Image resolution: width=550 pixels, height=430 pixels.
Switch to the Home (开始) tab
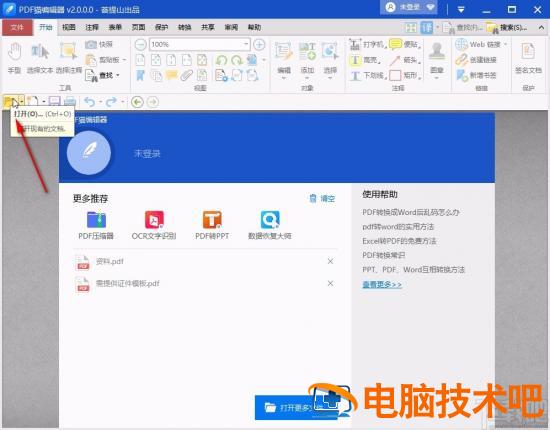coord(46,27)
